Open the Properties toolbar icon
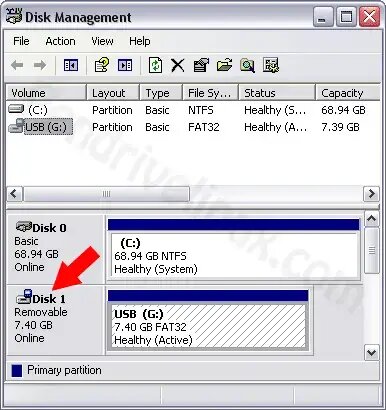This screenshot has width=386, height=410. pyautogui.click(x=201, y=65)
